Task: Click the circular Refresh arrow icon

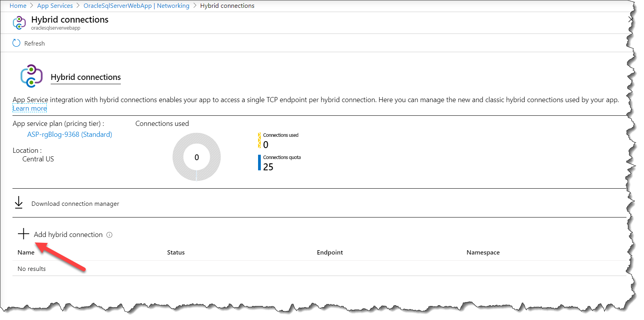Action: pyautogui.click(x=16, y=43)
